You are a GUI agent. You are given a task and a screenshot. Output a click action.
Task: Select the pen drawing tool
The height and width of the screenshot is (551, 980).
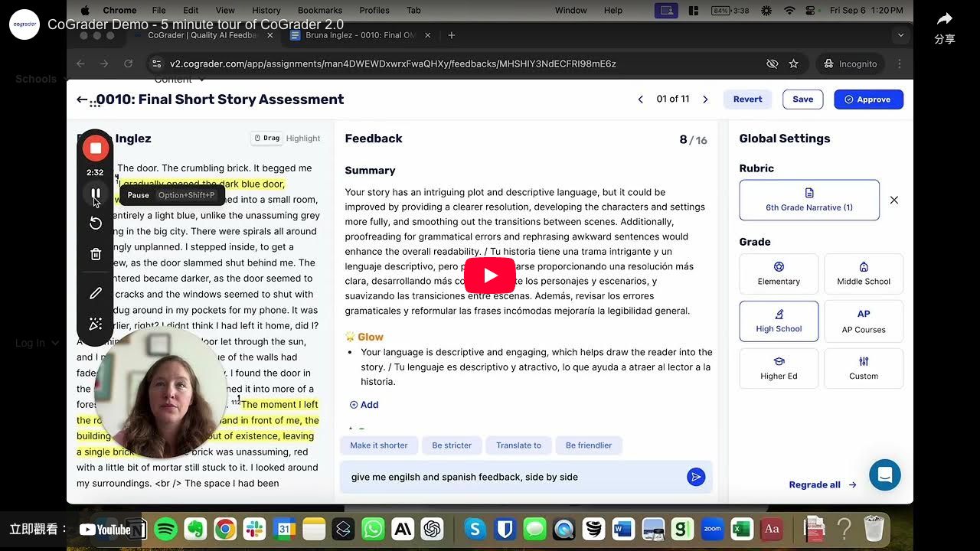click(x=96, y=293)
